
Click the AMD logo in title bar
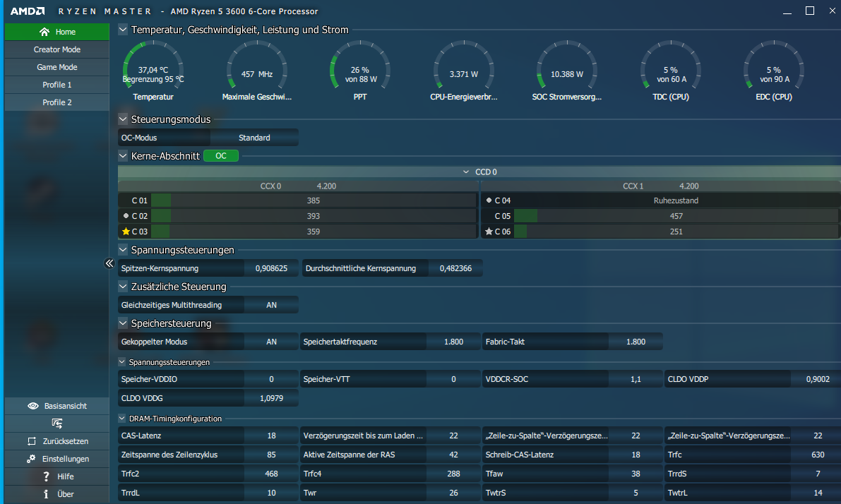click(x=27, y=11)
